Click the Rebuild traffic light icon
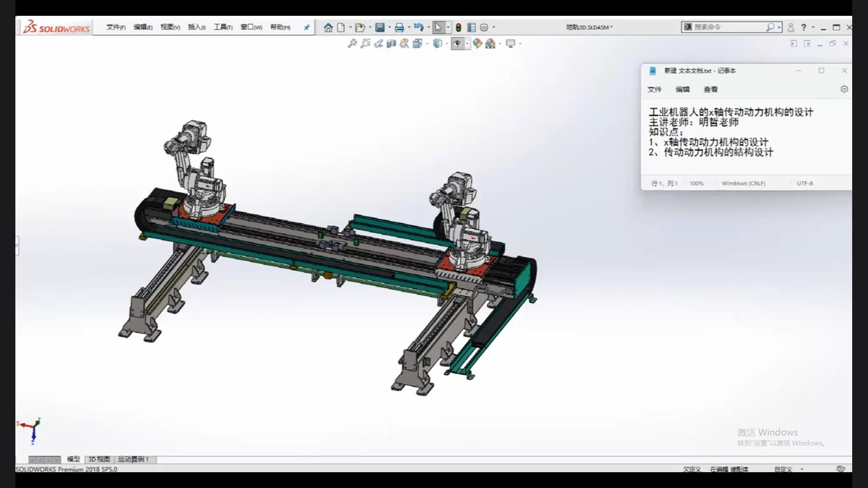Viewport: 868px width, 488px height. 458,28
